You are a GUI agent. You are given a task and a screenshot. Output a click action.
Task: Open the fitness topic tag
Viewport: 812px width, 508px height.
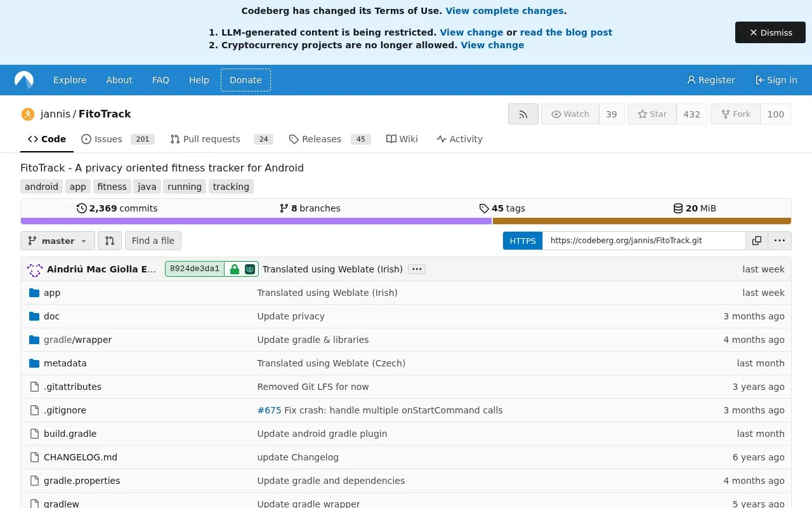(x=112, y=187)
